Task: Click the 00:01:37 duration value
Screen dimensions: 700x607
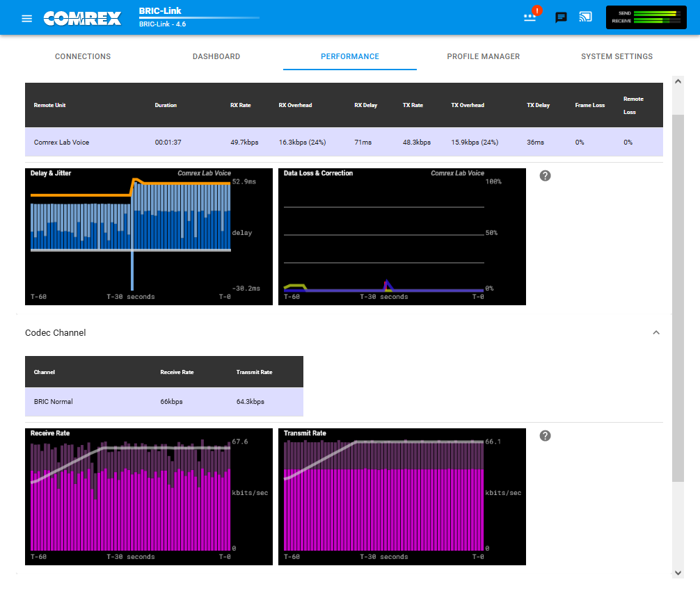Action: [x=168, y=143]
